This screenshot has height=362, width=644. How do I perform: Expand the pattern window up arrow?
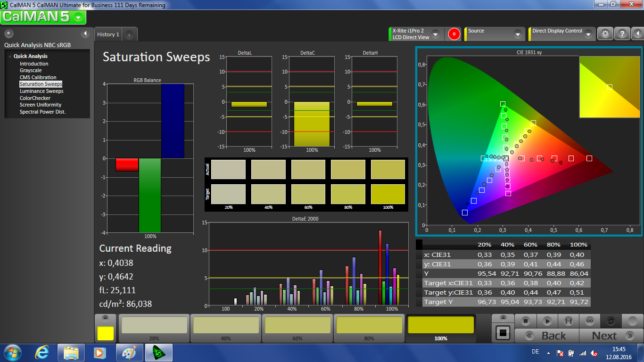pos(503,318)
